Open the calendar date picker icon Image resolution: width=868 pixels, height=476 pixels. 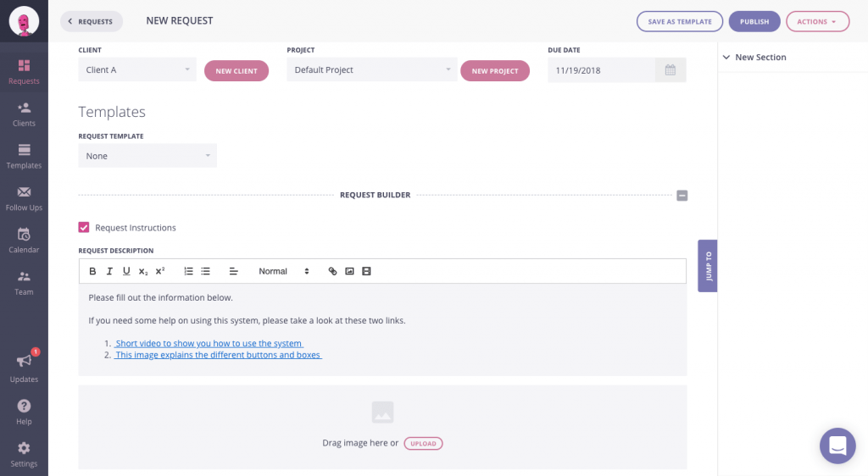click(x=670, y=70)
